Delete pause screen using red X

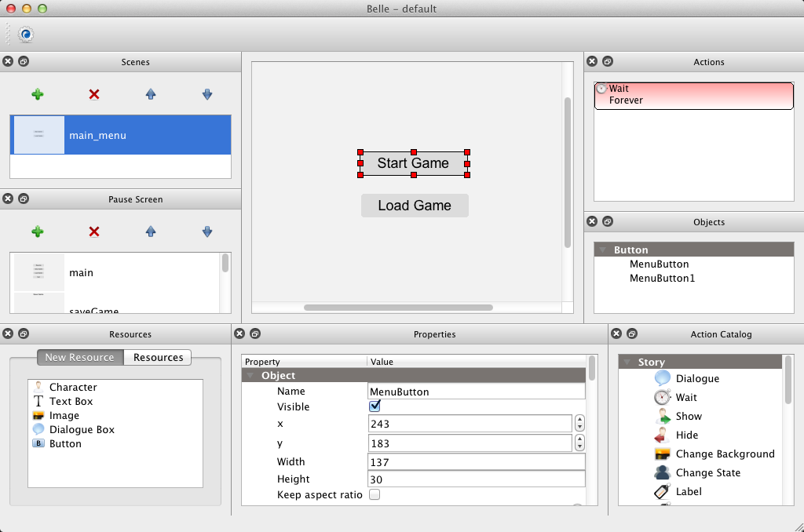pyautogui.click(x=94, y=231)
